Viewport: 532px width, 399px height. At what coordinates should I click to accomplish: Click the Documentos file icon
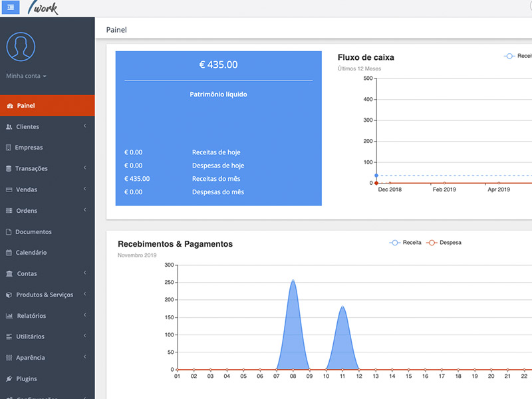click(x=9, y=232)
